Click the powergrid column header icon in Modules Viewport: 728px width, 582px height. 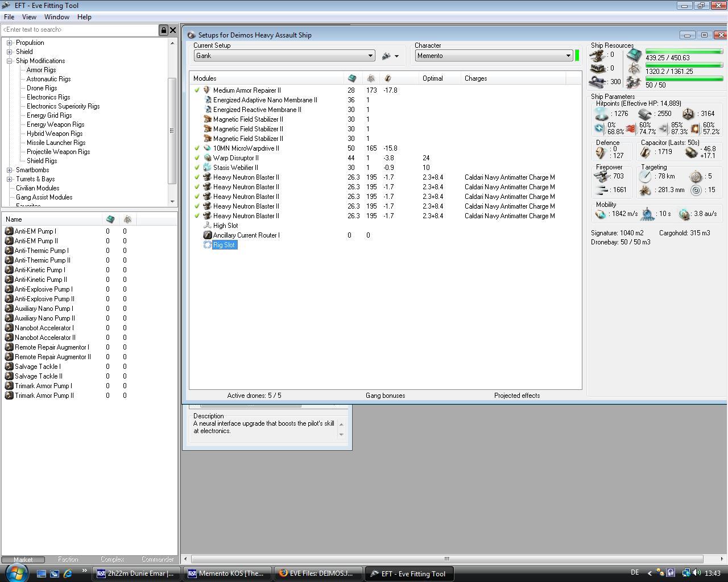click(x=371, y=78)
